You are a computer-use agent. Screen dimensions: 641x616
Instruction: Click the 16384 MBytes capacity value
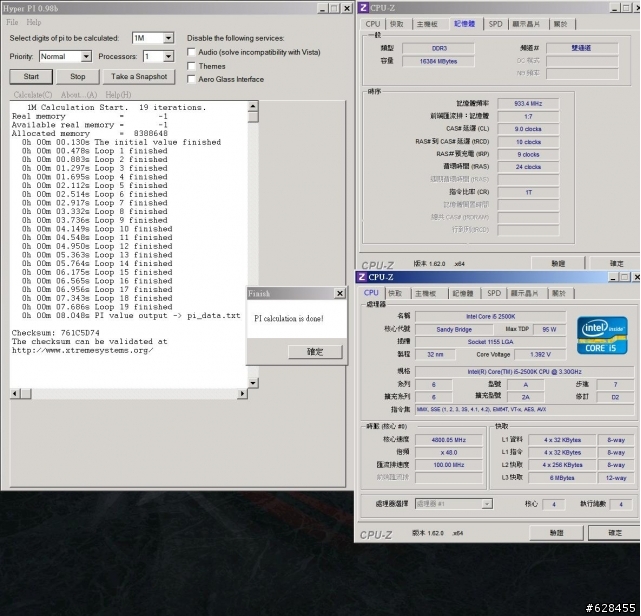coord(438,61)
